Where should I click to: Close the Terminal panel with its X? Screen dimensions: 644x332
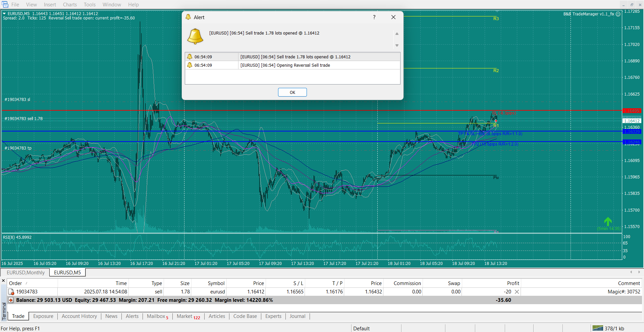pos(3,281)
